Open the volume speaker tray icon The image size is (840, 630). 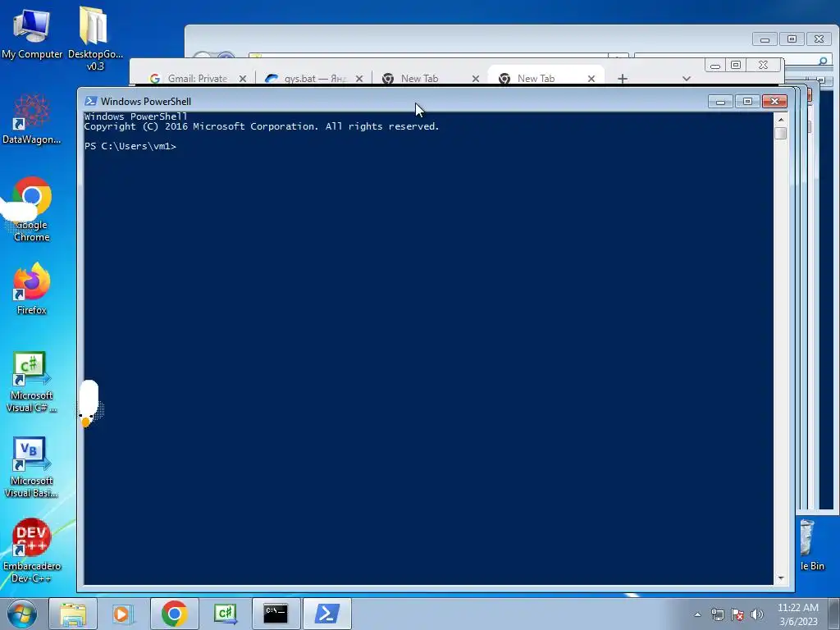[757, 614]
